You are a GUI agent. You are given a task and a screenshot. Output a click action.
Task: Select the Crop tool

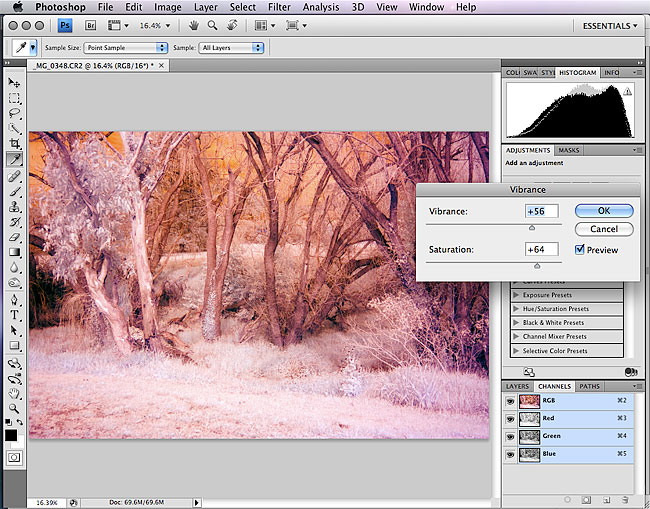[14, 144]
